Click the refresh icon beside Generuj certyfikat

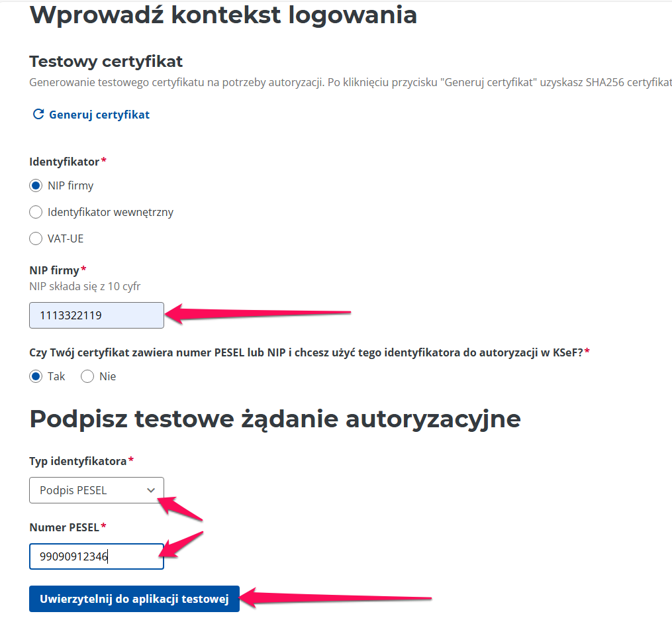[x=38, y=114]
